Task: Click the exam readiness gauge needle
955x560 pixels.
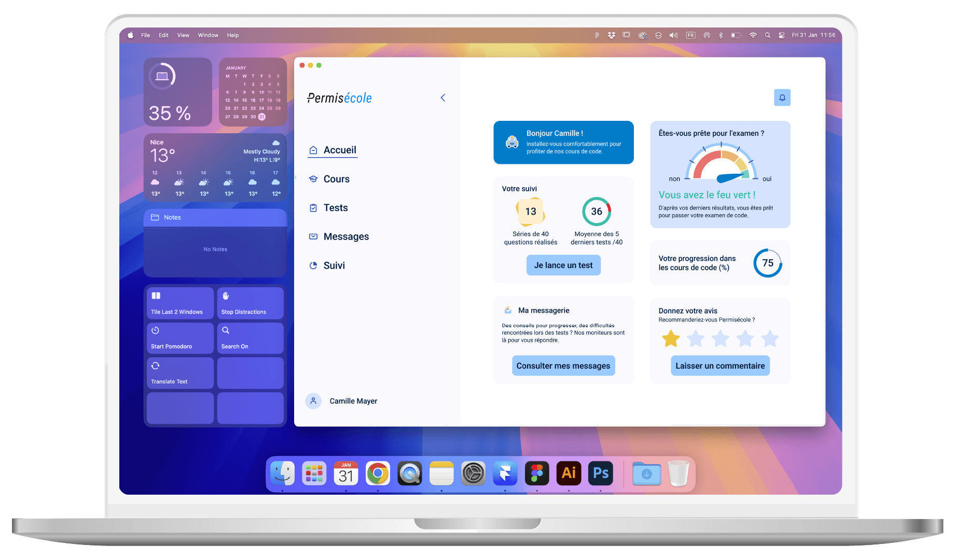Action: (732, 177)
